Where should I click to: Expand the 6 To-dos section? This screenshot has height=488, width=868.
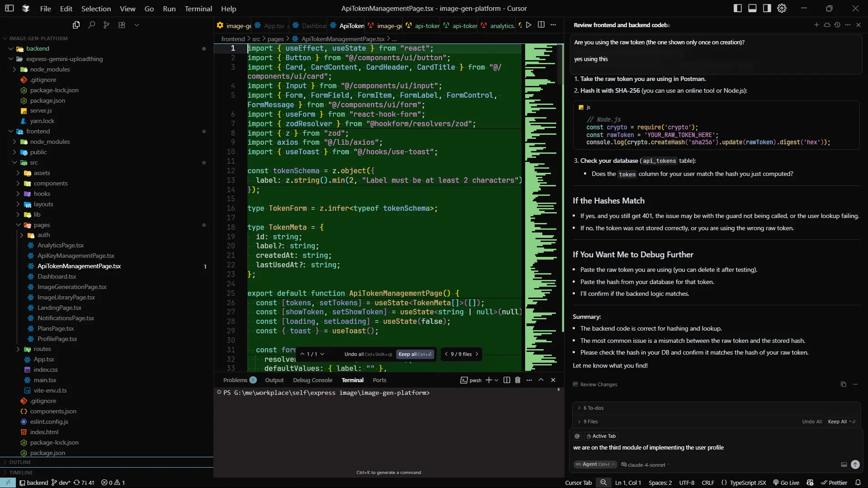593,408
